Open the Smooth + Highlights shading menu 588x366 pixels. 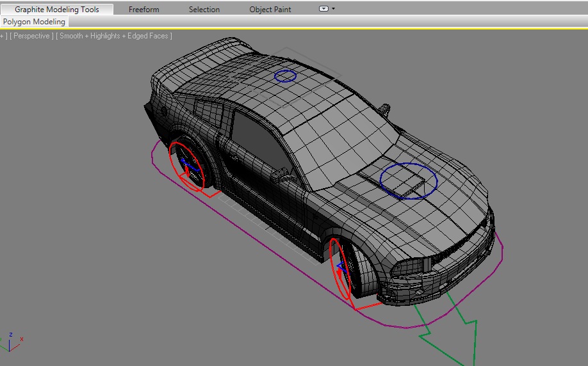[x=114, y=36]
